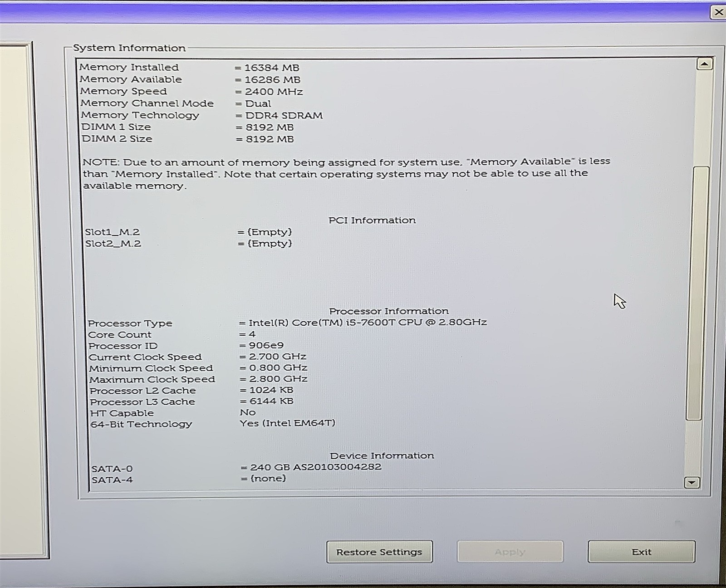Image resolution: width=726 pixels, height=588 pixels.
Task: Close the BIOS setup window
Action: (x=718, y=12)
